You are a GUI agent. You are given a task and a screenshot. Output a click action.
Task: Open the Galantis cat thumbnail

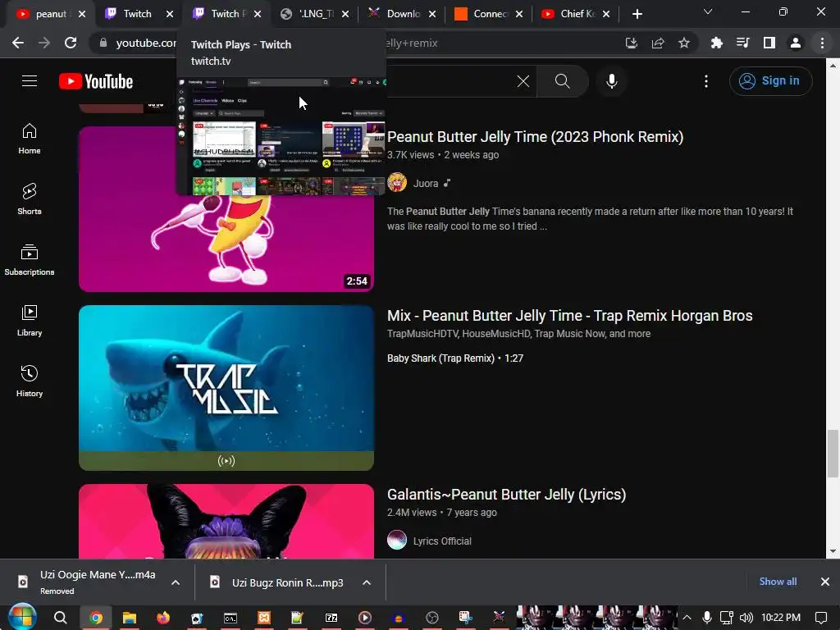click(x=226, y=521)
